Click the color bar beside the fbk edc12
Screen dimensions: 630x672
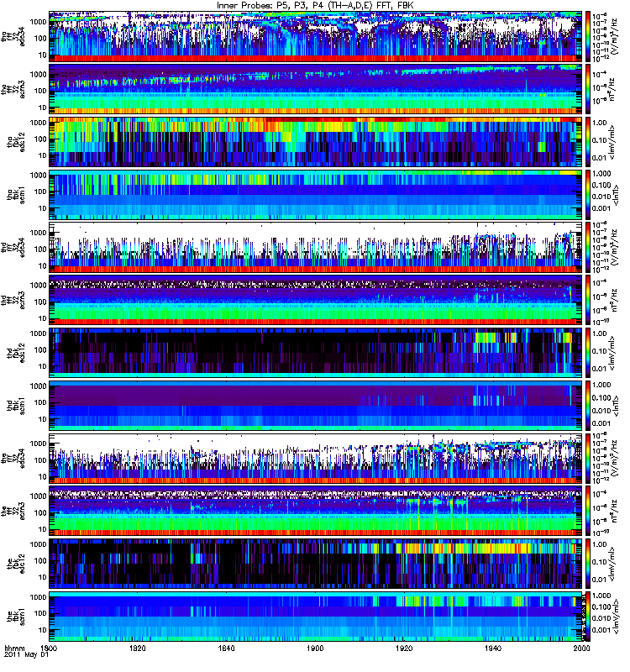tap(588, 564)
